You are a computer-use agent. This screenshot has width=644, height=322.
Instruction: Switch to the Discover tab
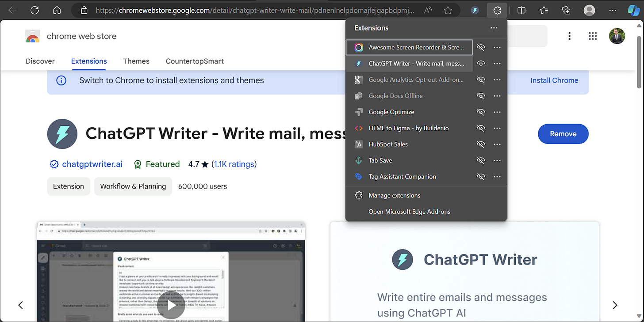(x=40, y=61)
